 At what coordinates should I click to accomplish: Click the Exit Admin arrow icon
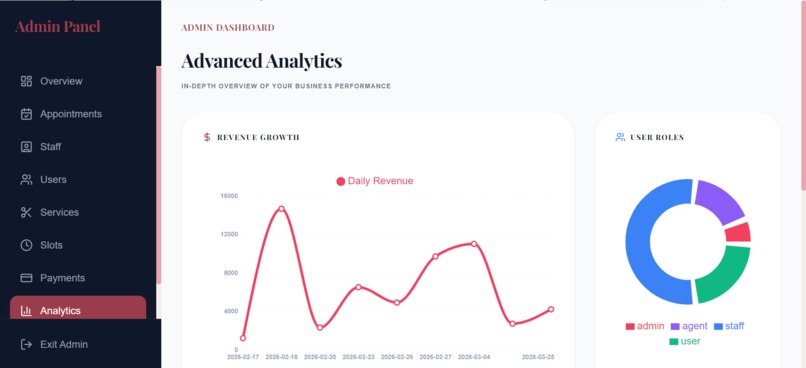click(x=26, y=344)
